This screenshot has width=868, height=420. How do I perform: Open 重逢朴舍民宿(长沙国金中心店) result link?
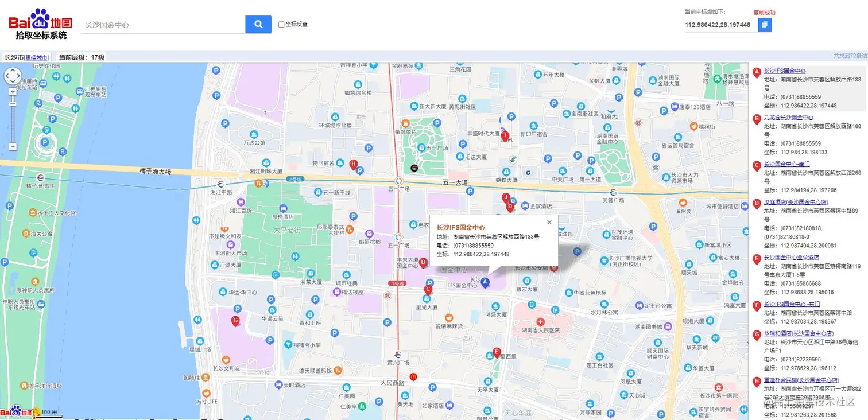click(x=802, y=380)
